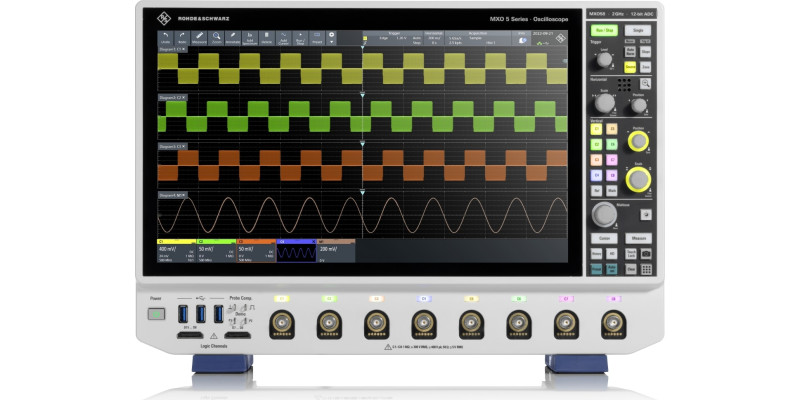Viewport: 800px width, 400px height.
Task: Open the settings gear in the toolbar
Action: [331, 37]
